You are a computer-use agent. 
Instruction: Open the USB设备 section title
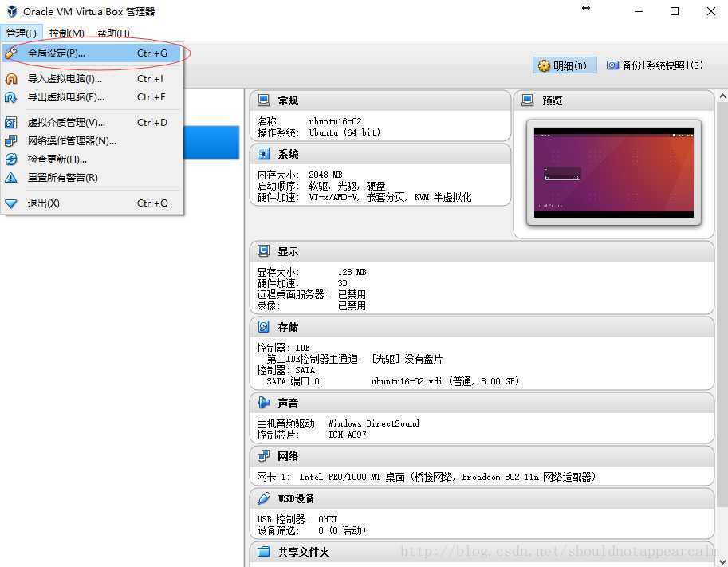click(296, 498)
